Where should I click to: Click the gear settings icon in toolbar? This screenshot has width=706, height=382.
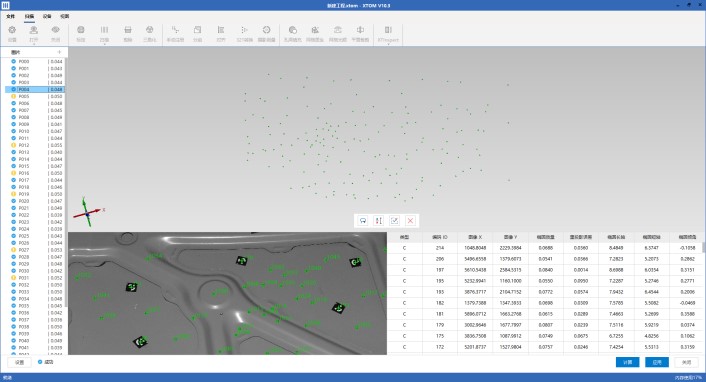pos(12,30)
